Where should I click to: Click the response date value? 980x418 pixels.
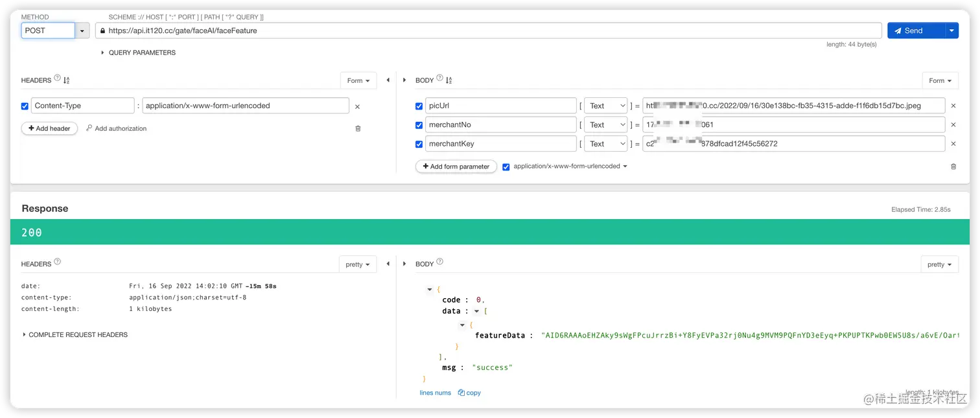click(203, 286)
